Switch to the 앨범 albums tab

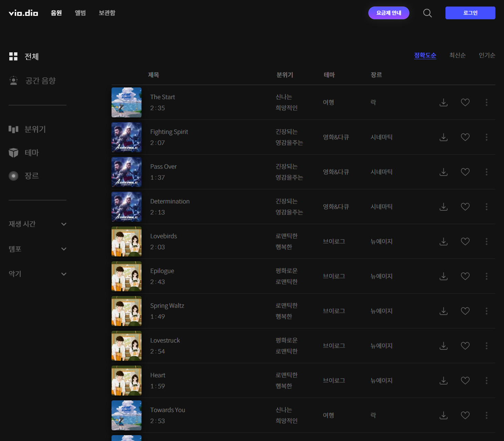80,13
